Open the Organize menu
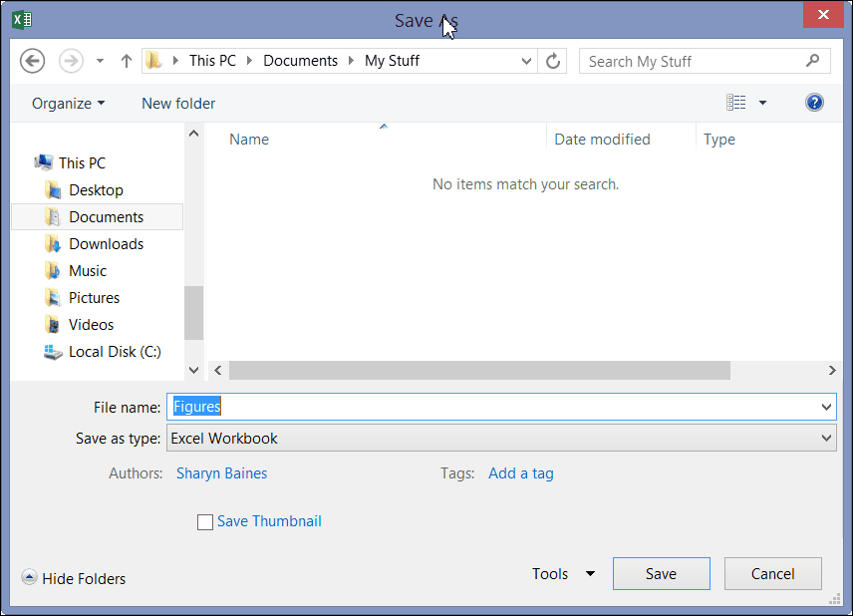The image size is (853, 616). click(67, 103)
